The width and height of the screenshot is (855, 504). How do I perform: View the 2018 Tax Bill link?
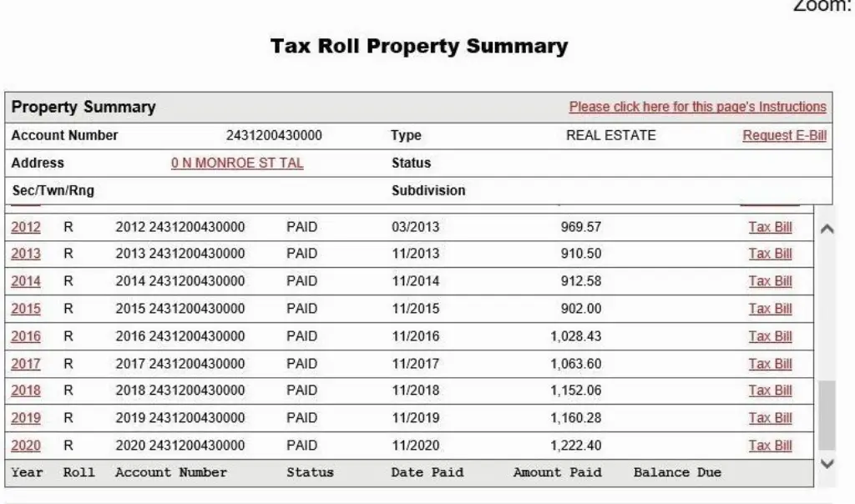click(770, 391)
